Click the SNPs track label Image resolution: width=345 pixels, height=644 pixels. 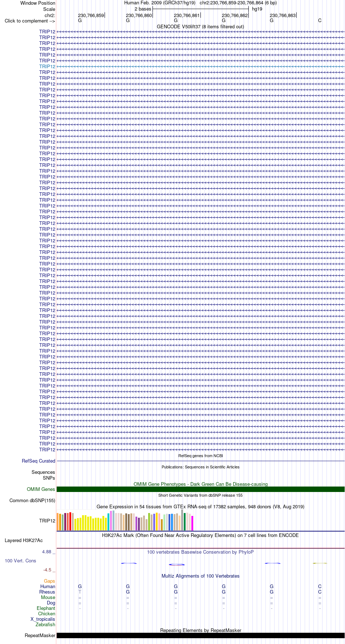pos(49,478)
